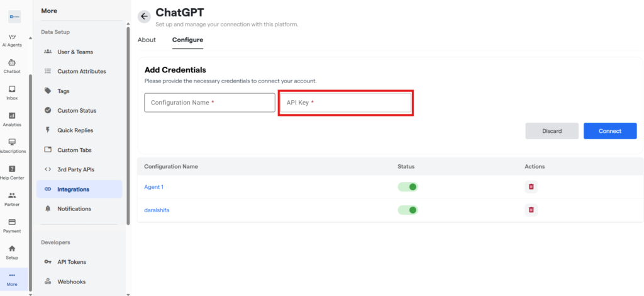644x296 pixels.
Task: Toggle the Agent 1 status switch
Action: (408, 187)
